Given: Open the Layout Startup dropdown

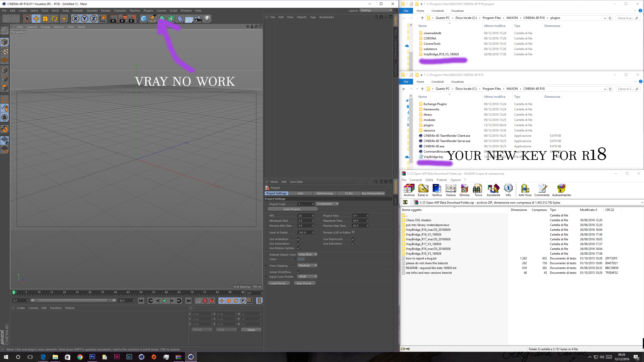Looking at the screenshot, I should coord(376,10).
